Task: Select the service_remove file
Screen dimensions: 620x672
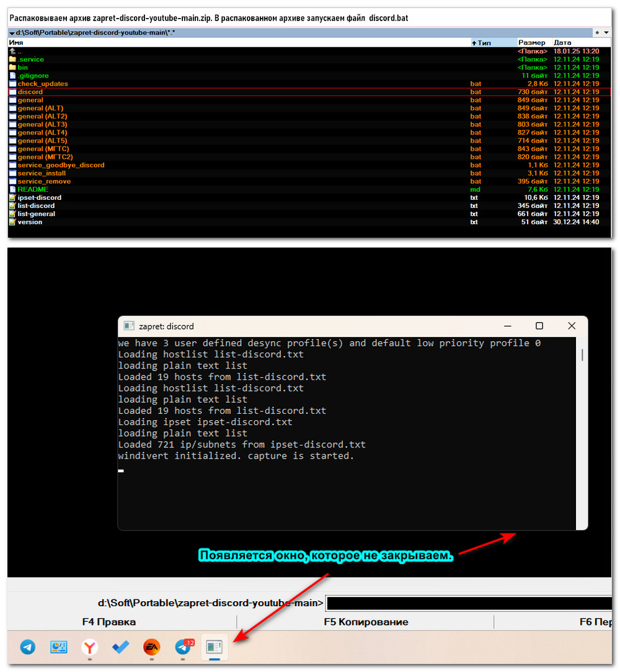Action: pos(309,181)
